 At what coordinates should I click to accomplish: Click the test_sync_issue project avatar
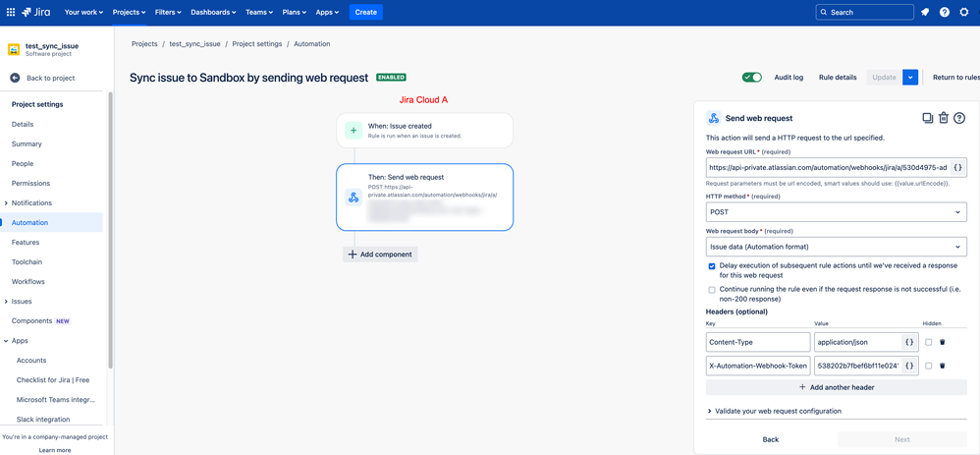click(14, 49)
